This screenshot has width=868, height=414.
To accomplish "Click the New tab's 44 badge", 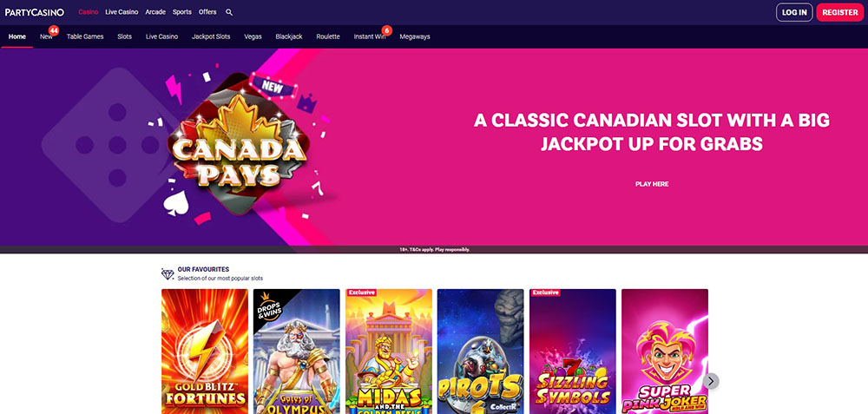I will point(54,30).
